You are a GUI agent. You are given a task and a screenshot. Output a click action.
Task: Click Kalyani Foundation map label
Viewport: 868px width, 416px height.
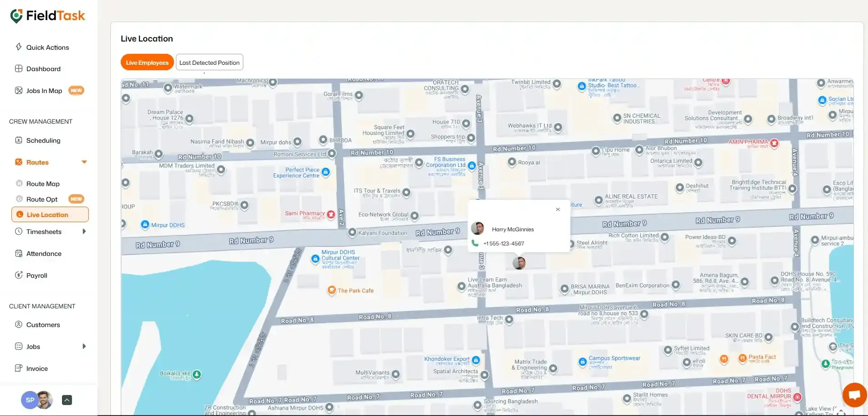click(x=383, y=233)
